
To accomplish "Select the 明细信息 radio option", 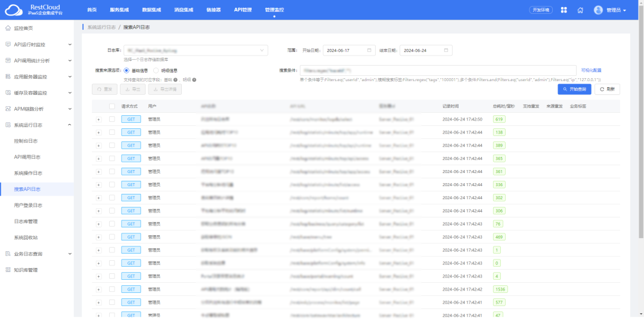I will click(x=156, y=70).
